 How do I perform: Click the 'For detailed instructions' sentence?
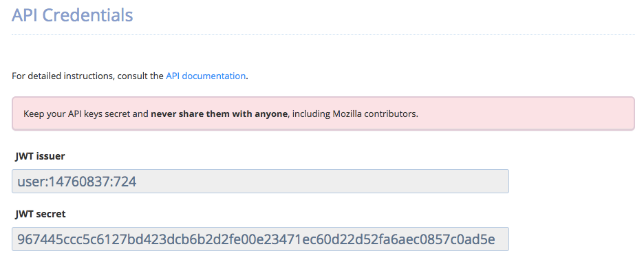click(x=130, y=76)
